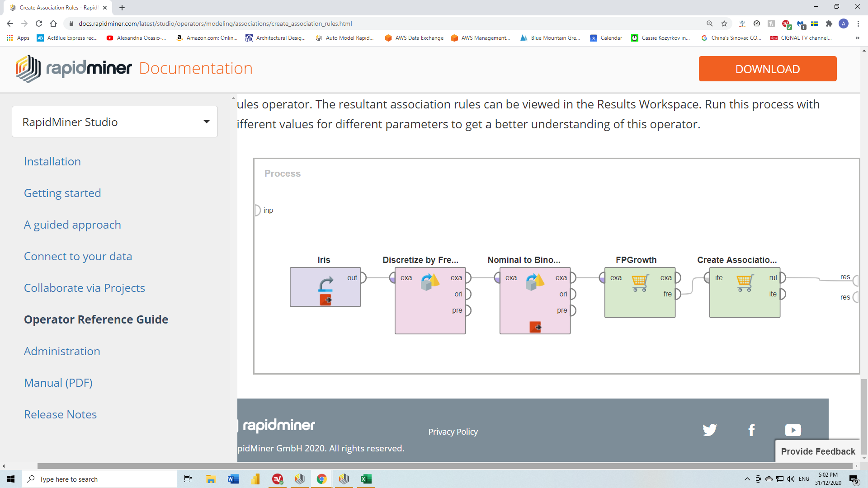Open the Apps shortcut in bookmarks bar
This screenshot has height=488, width=868.
pos(18,38)
